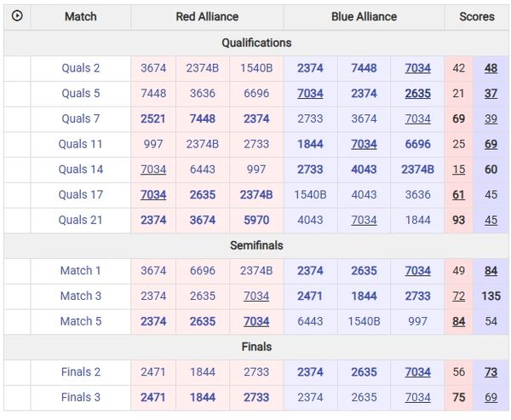The image size is (511, 420).
Task: Open the Finals 3 match link
Action: [x=81, y=397]
